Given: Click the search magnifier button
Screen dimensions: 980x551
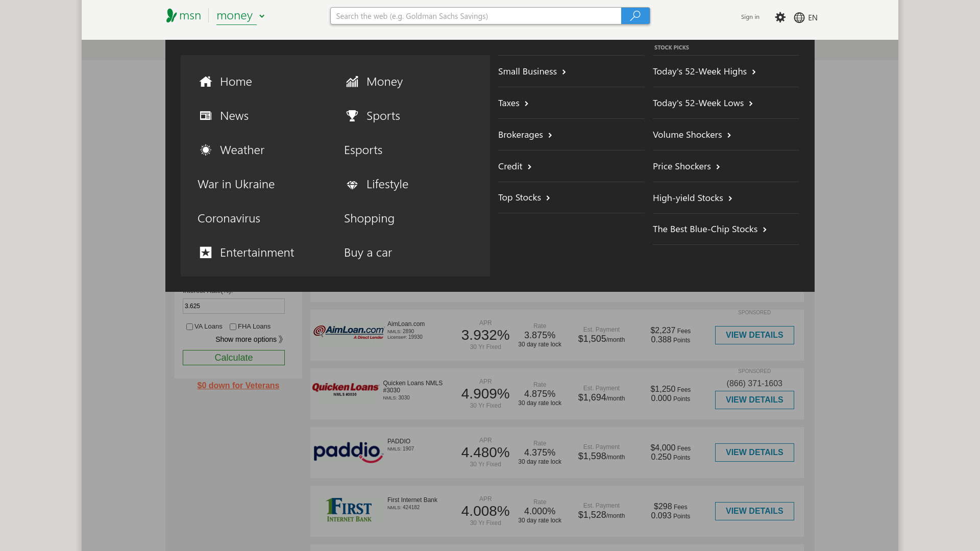Looking at the screenshot, I should [635, 16].
